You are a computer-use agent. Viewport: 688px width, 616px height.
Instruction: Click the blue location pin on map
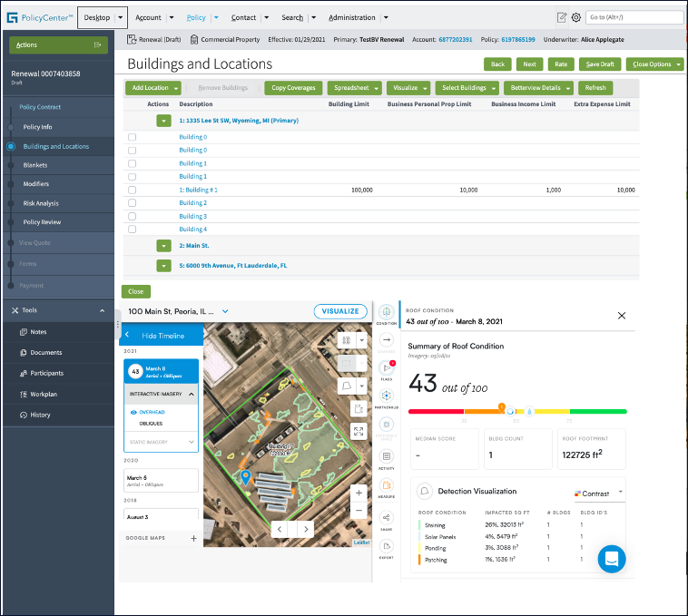click(x=246, y=477)
